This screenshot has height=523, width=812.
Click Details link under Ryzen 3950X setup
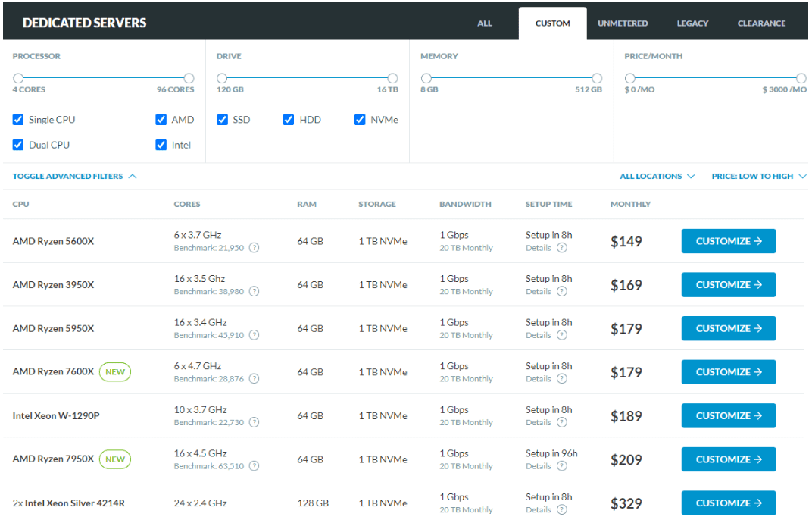tap(538, 291)
